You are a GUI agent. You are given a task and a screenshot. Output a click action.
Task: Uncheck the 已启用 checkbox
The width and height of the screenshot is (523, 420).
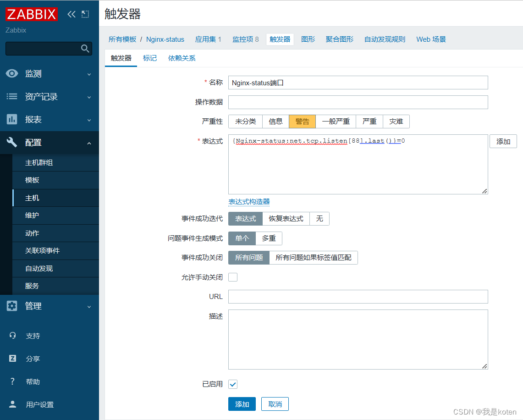coord(233,384)
